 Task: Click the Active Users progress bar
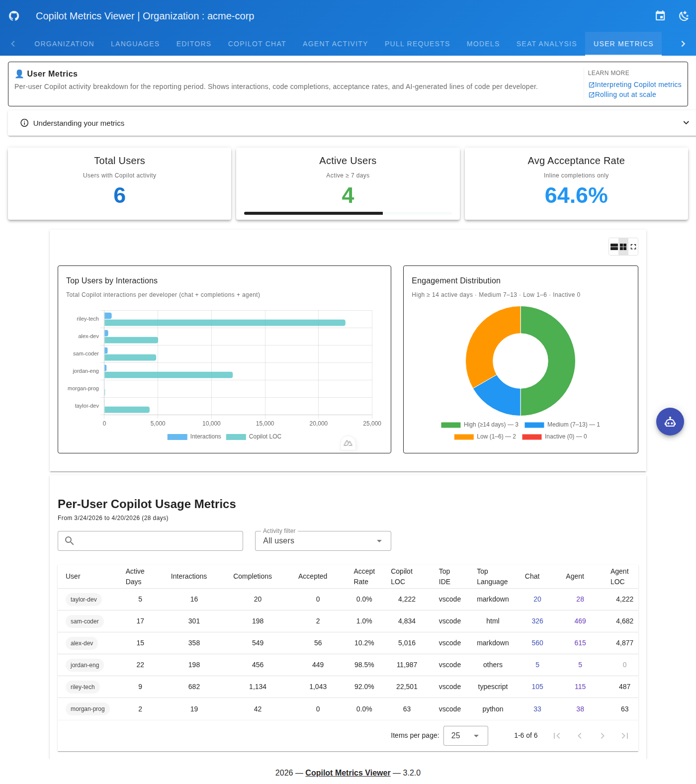click(x=348, y=213)
